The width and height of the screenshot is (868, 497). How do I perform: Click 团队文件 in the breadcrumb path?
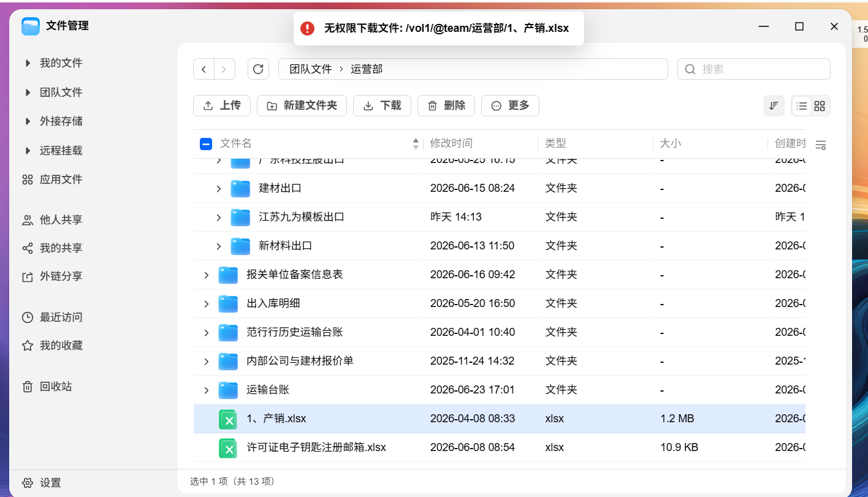tap(311, 69)
